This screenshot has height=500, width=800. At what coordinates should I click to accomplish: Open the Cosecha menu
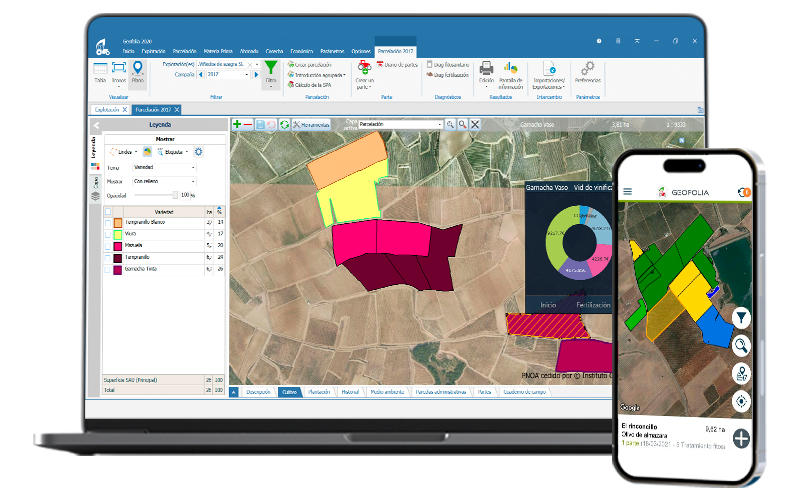coord(274,52)
